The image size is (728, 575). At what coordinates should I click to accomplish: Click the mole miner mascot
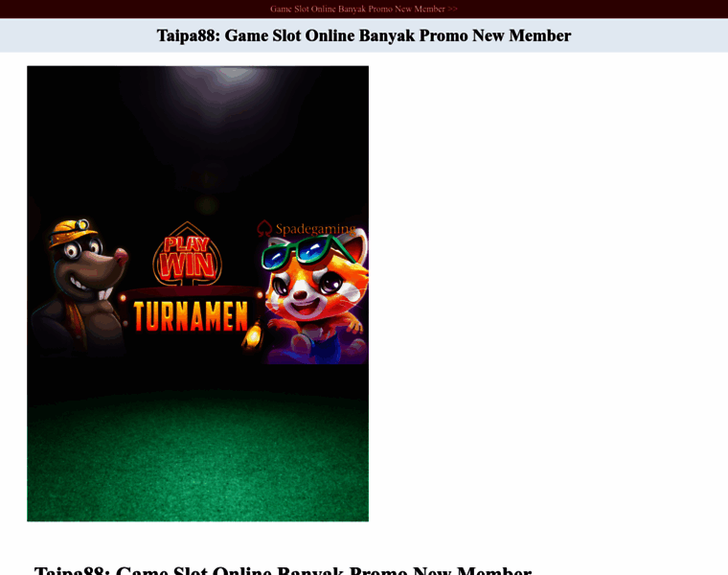(x=79, y=287)
